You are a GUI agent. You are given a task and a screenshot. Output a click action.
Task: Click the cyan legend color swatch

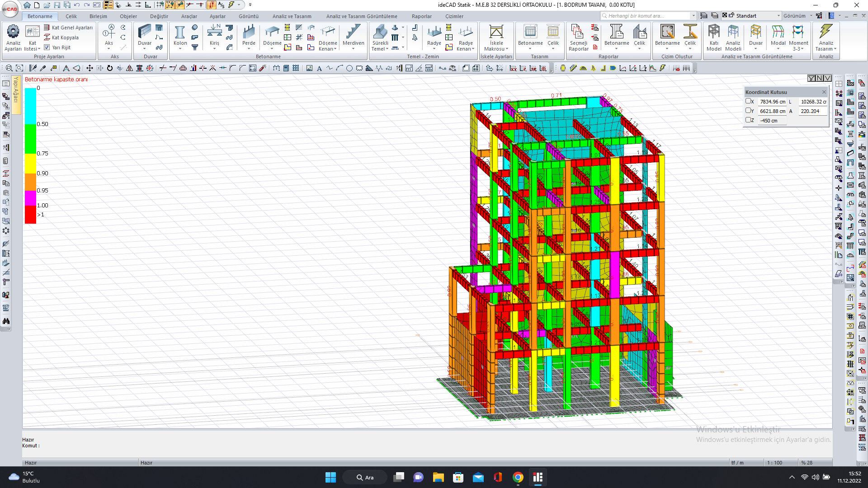(30, 106)
